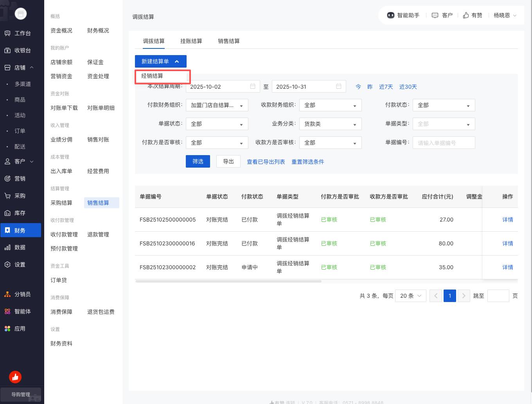532x404 pixels.
Task: Collapse the 店铺 sidebar section
Action: click(x=32, y=68)
